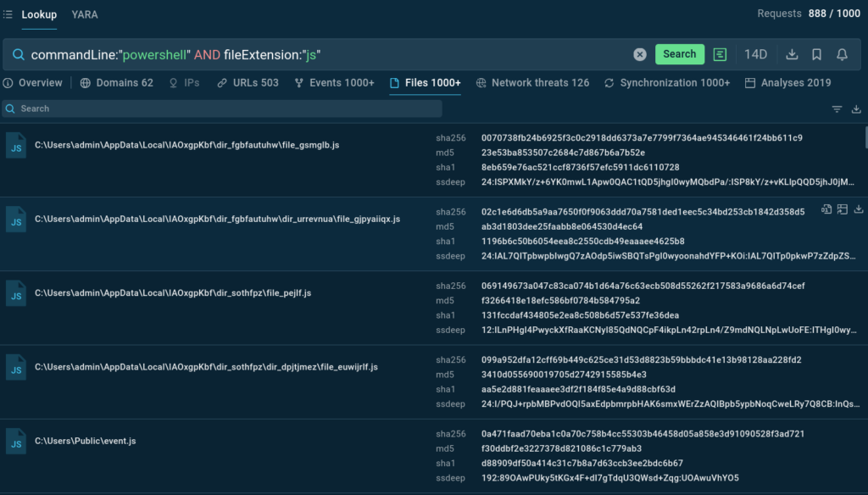Click the bell notification icon

pyautogui.click(x=842, y=54)
